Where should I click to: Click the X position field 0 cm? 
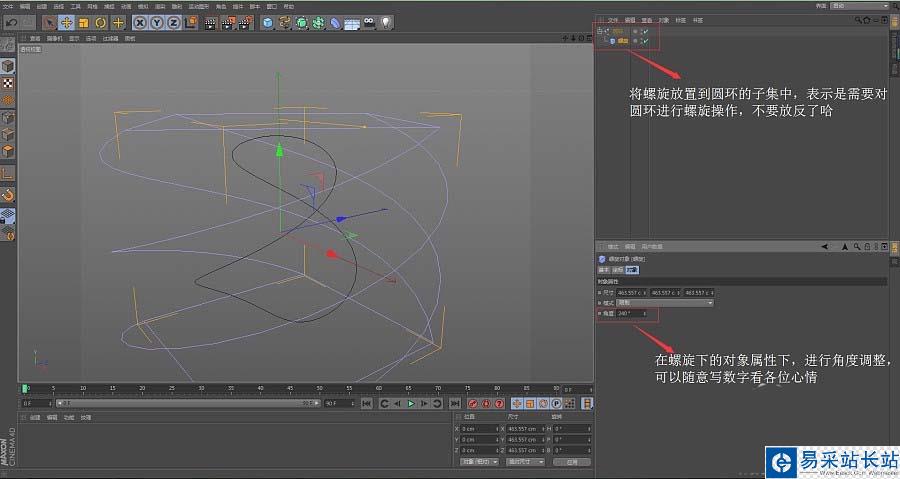point(480,429)
